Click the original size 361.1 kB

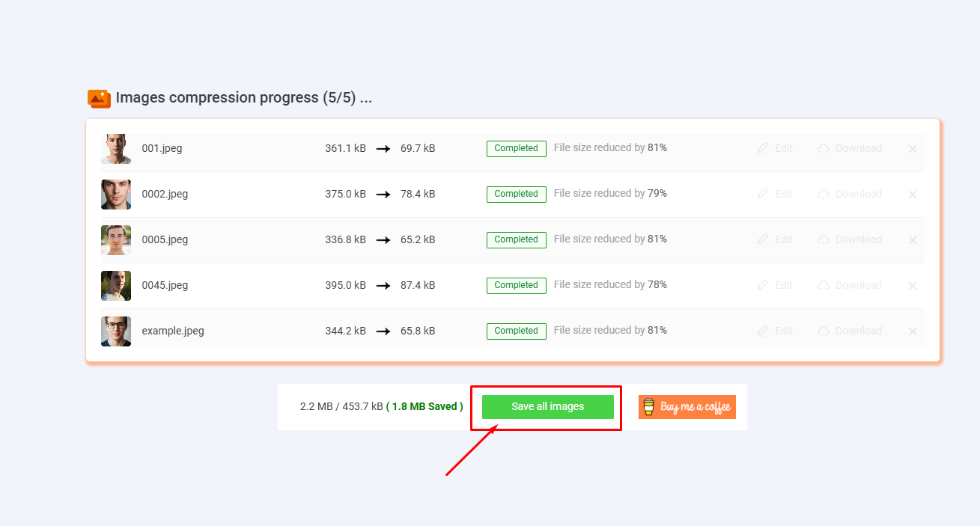[x=346, y=149]
